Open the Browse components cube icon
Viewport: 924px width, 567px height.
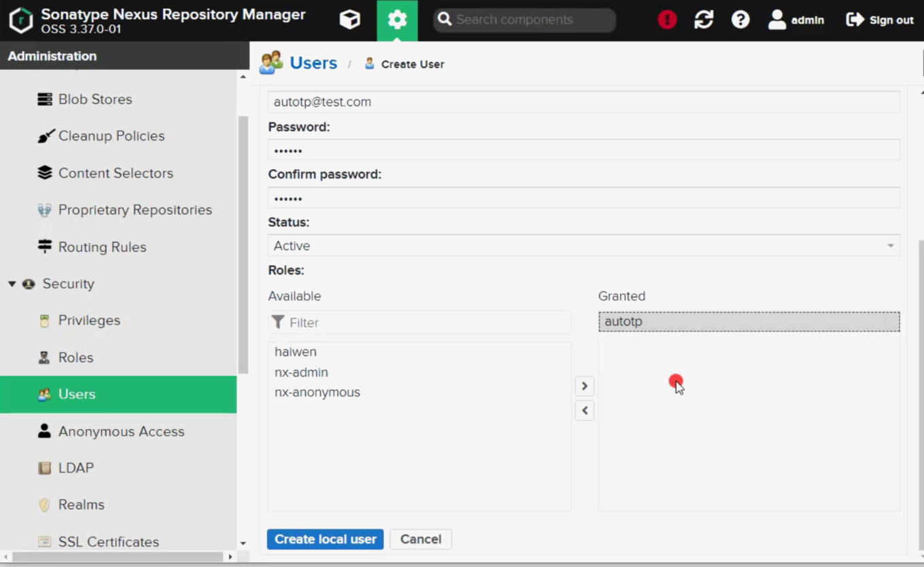[x=350, y=20]
